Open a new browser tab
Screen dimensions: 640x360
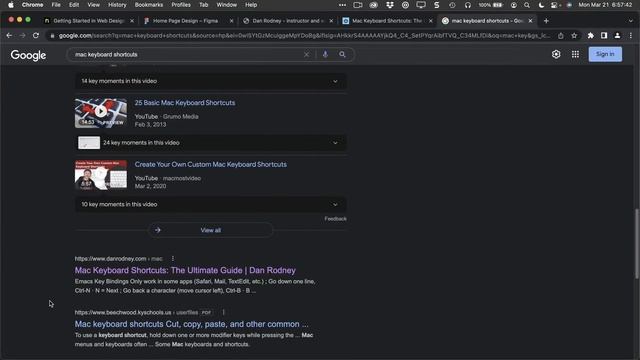coord(546,21)
